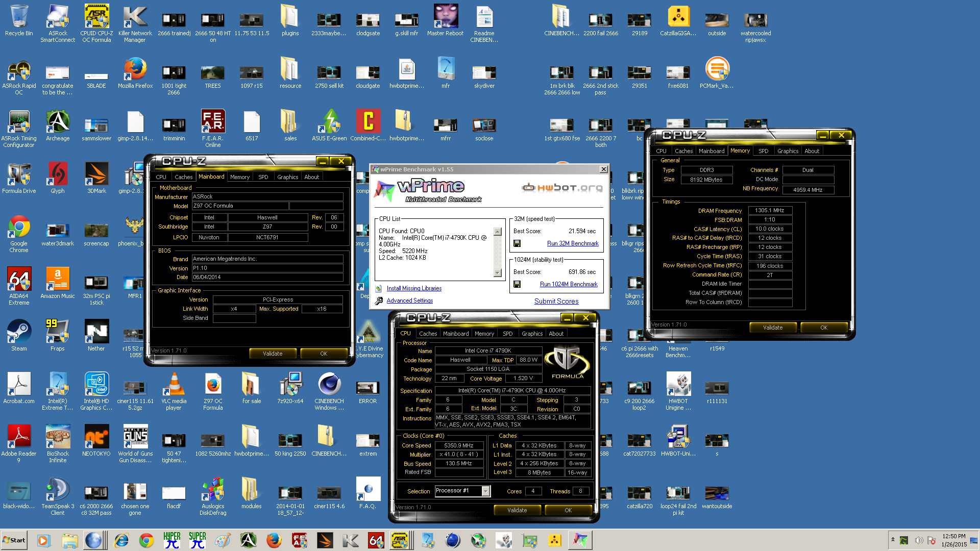Click SuperPI icon in taskbar
This screenshot has height=551, width=980.
tap(198, 540)
